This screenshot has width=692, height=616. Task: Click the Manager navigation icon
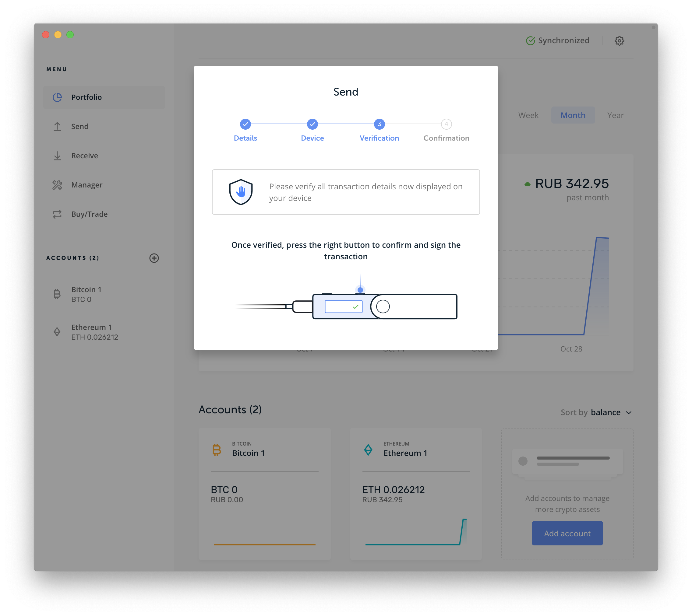pyautogui.click(x=58, y=185)
